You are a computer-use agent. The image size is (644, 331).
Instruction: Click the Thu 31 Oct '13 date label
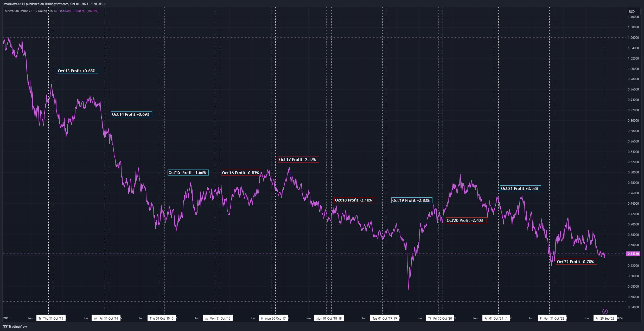coord(53,318)
